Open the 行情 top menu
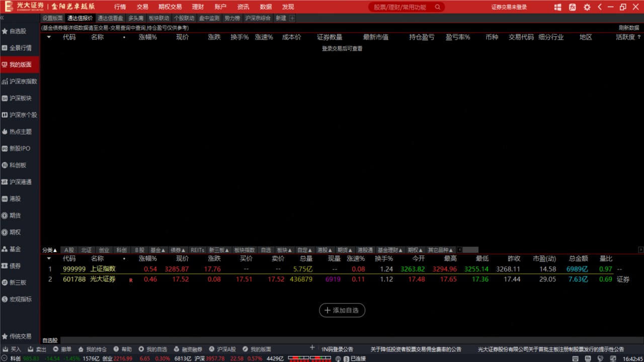This screenshot has height=362, width=644. [120, 7]
